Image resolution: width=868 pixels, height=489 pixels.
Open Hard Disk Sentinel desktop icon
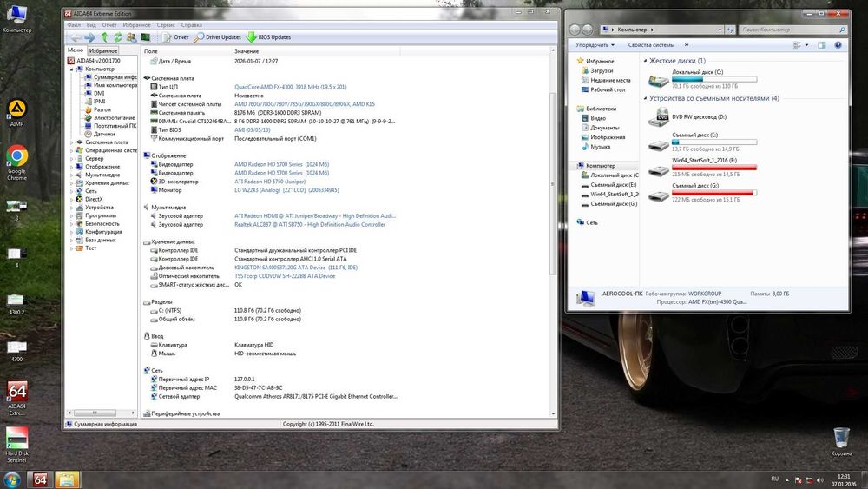pyautogui.click(x=16, y=445)
